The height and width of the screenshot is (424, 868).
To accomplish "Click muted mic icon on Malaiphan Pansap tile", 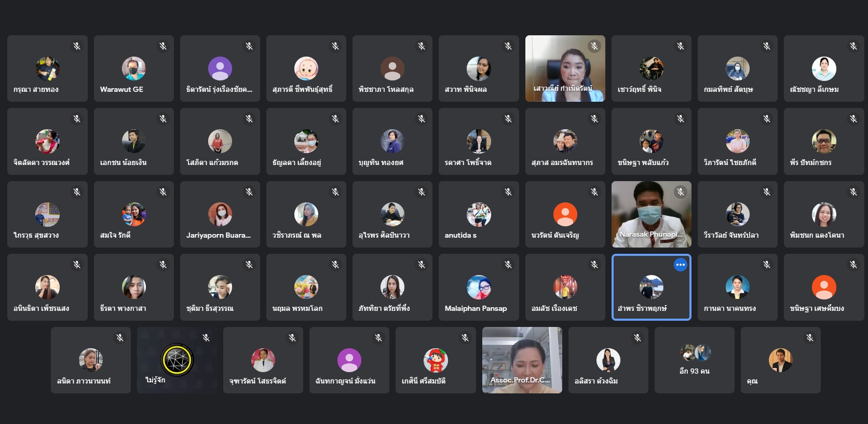I will pyautogui.click(x=508, y=265).
